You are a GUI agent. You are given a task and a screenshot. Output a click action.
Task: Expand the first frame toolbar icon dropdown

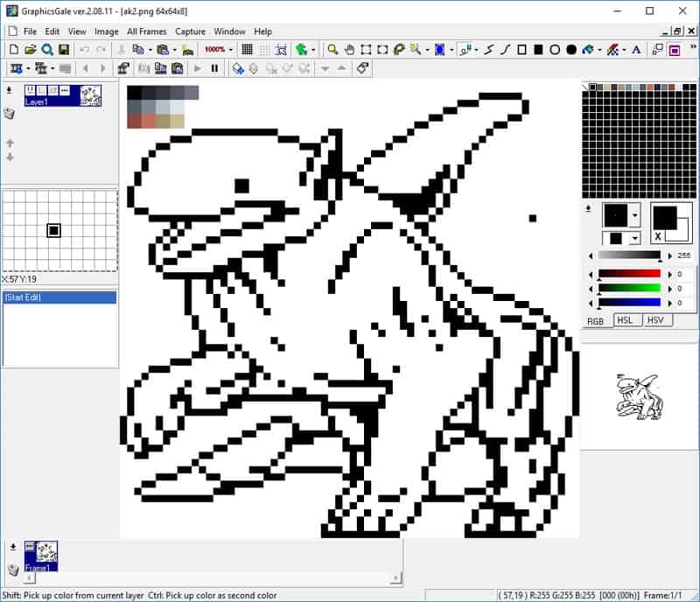(x=28, y=68)
